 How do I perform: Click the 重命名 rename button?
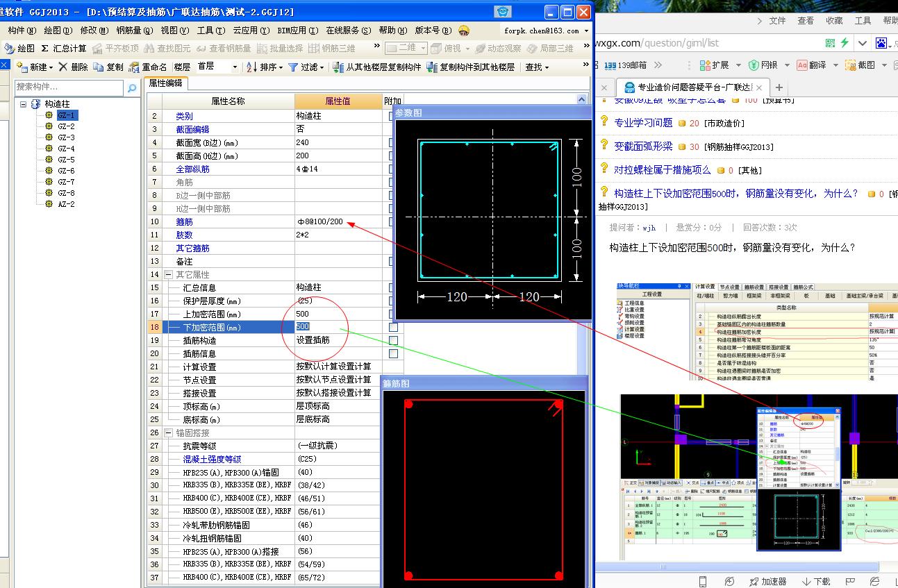[147, 67]
